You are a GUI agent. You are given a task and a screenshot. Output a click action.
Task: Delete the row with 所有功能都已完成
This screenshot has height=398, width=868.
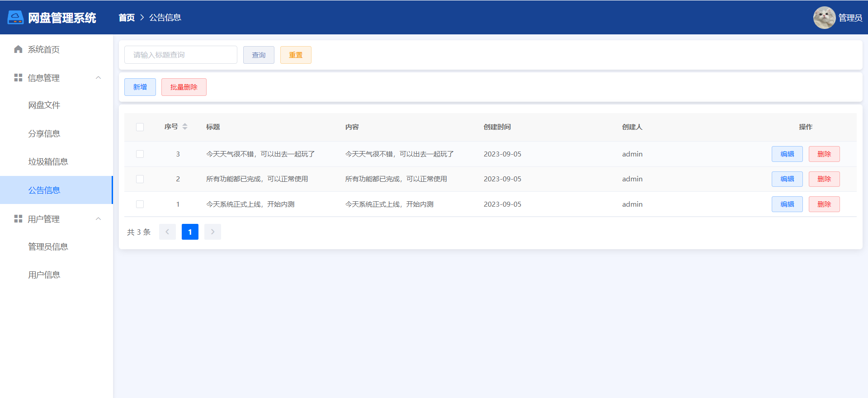click(x=824, y=179)
